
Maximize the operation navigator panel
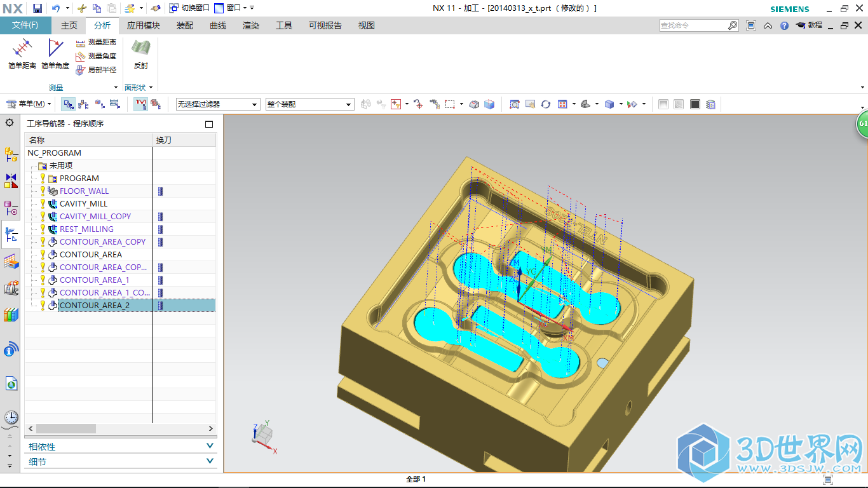[209, 124]
